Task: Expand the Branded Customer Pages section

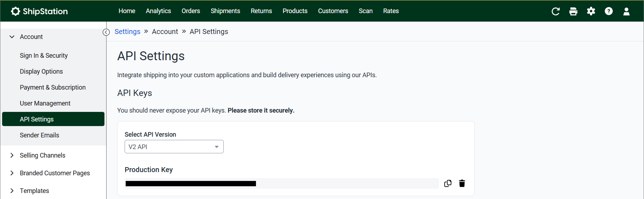Action: tap(12, 173)
